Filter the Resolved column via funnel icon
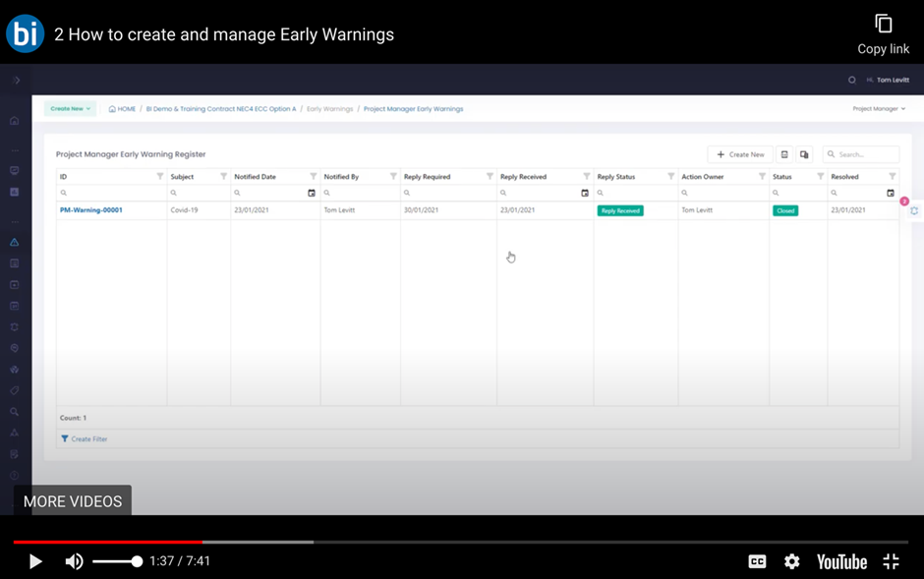This screenshot has width=924, height=579. pos(893,176)
